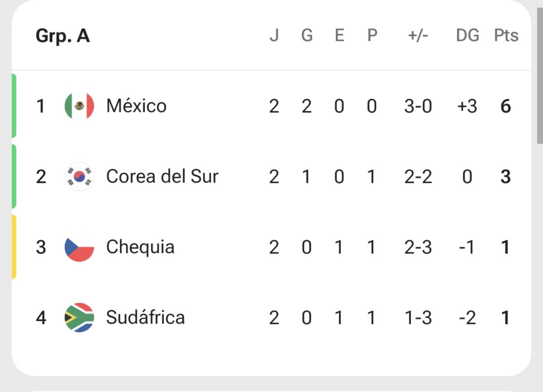Click the DG column header
Screen dimensions: 543x392
pyautogui.click(x=468, y=35)
